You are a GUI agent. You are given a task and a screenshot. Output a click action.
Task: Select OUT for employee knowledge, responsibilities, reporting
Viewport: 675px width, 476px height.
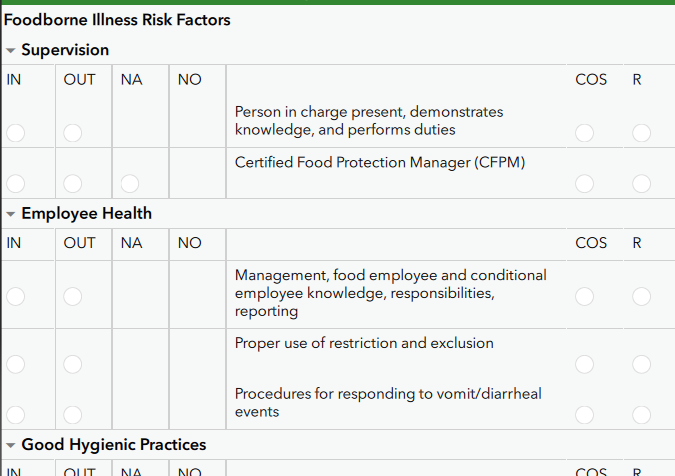(72, 297)
